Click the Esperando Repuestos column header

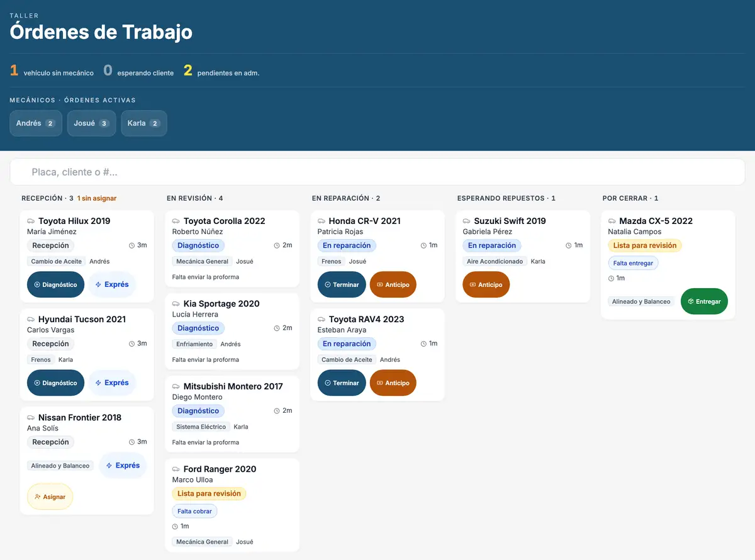506,198
